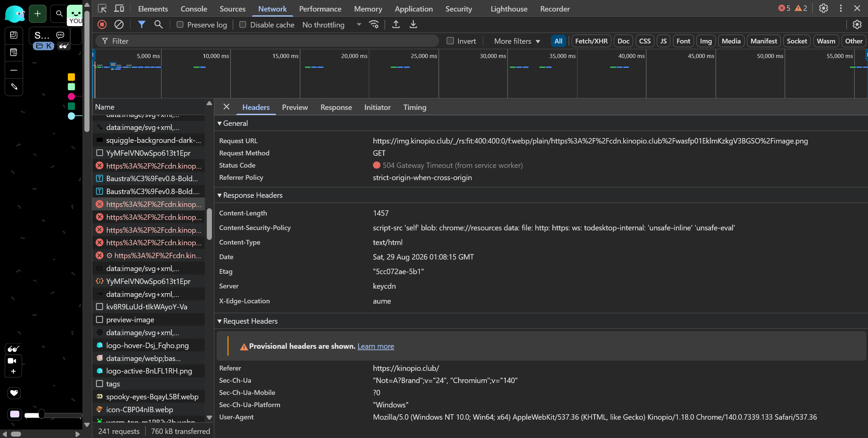Toggle the Socket type filter
Viewport: 868px width, 438px height.
(797, 41)
